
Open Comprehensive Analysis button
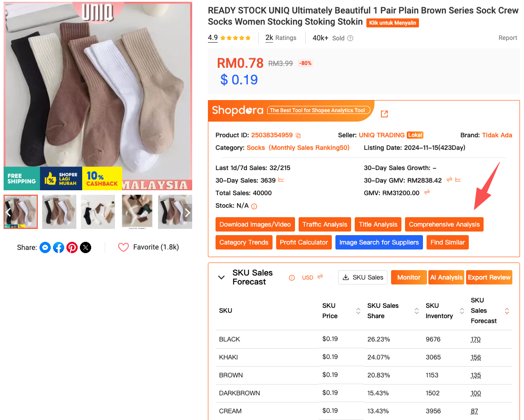(444, 224)
